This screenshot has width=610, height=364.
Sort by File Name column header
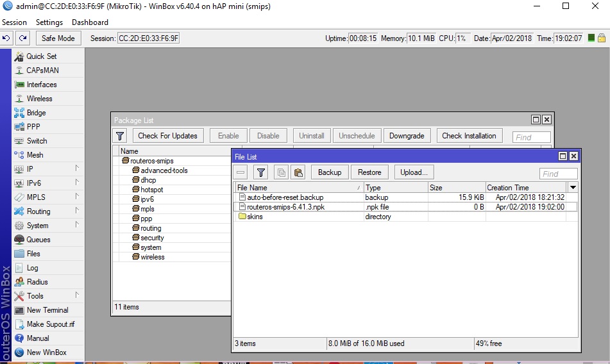298,188
